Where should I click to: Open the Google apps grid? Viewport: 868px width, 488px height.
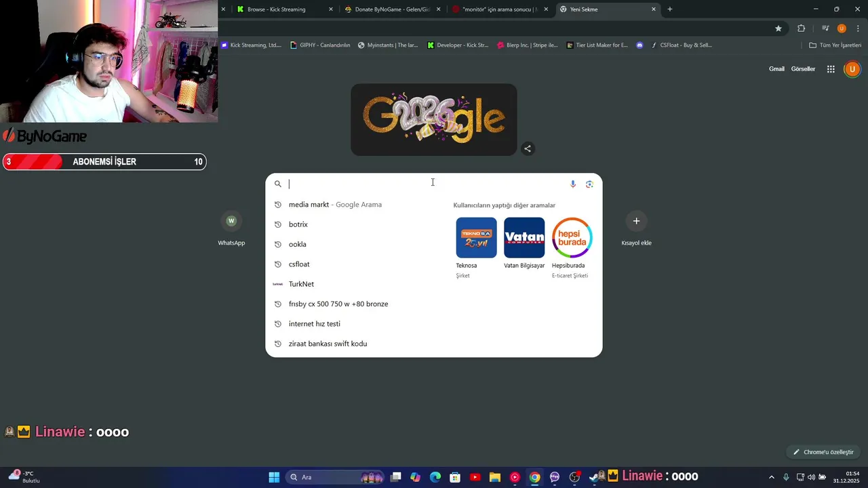pyautogui.click(x=831, y=69)
